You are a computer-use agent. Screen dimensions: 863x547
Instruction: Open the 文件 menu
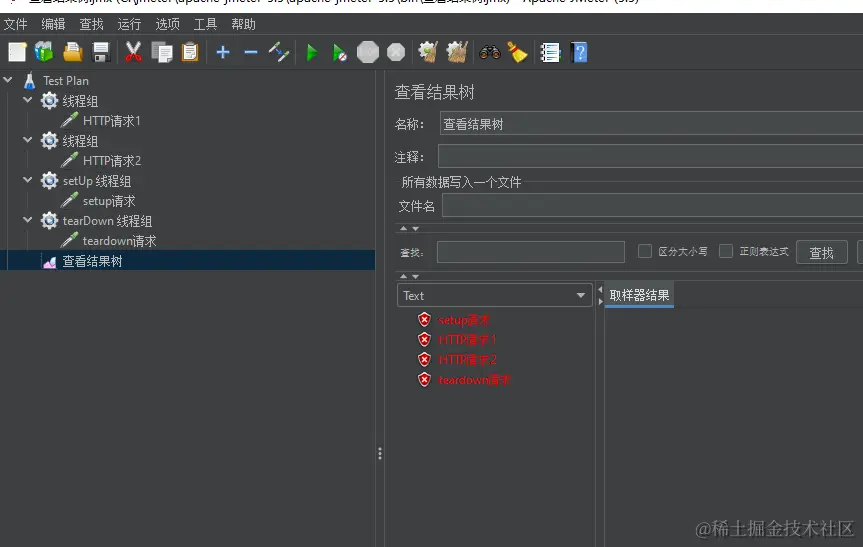click(15, 24)
